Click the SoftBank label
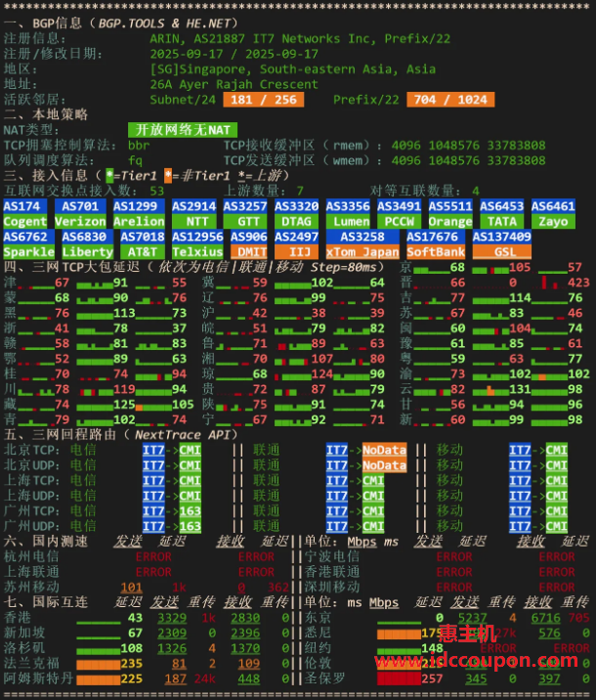This screenshot has width=596, height=700. coord(436,252)
